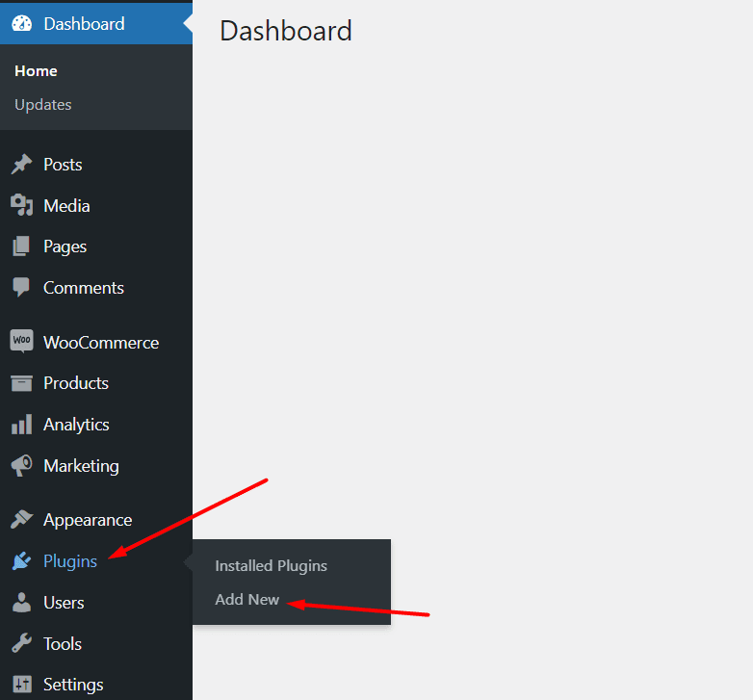Click the Tools wrench icon

coord(21,644)
